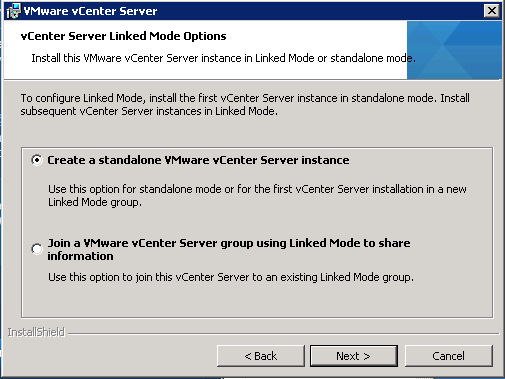The height and width of the screenshot is (379, 505).
Task: Click the 'Install this VMware vCenter Server instance' subtitle
Action: point(223,58)
